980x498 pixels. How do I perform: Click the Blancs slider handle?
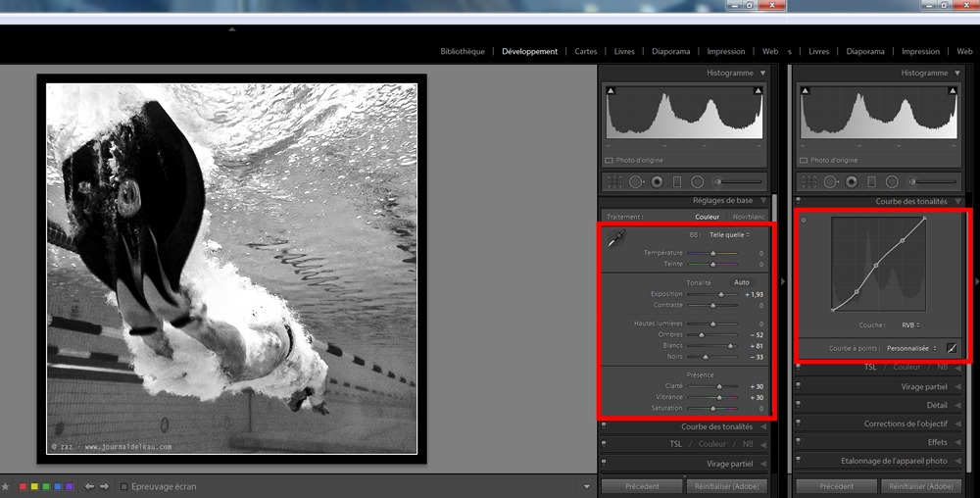[x=730, y=345]
